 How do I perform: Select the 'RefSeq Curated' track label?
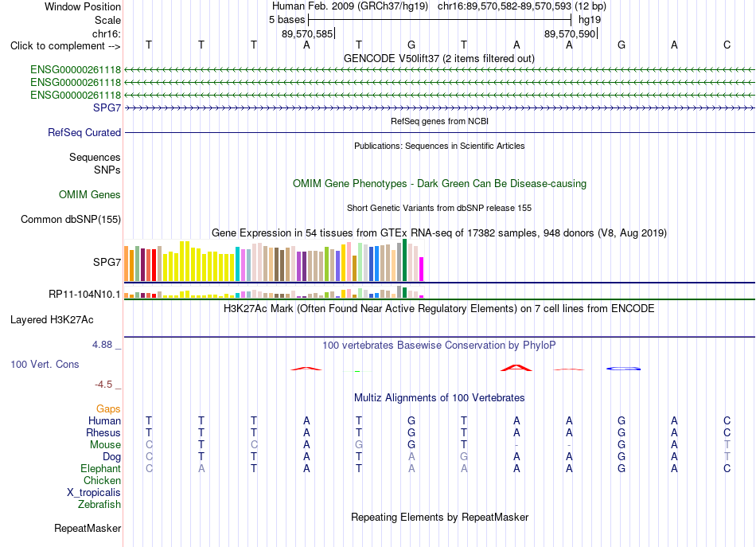pyautogui.click(x=84, y=133)
